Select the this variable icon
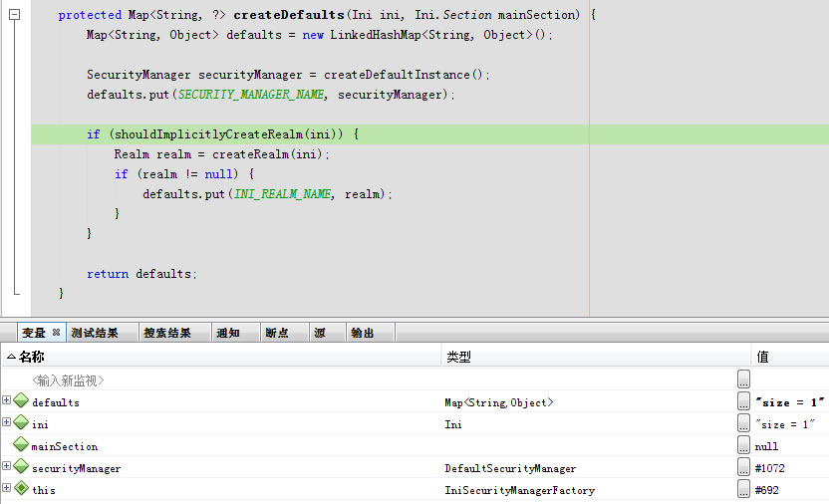Image resolution: width=829 pixels, height=504 pixels. (x=21, y=488)
